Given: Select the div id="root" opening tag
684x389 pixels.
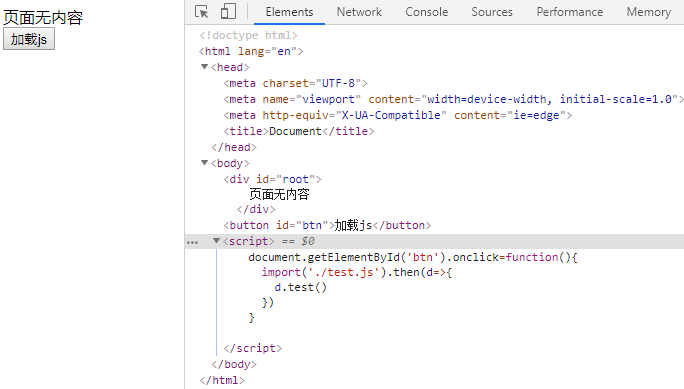Looking at the screenshot, I should [x=273, y=179].
